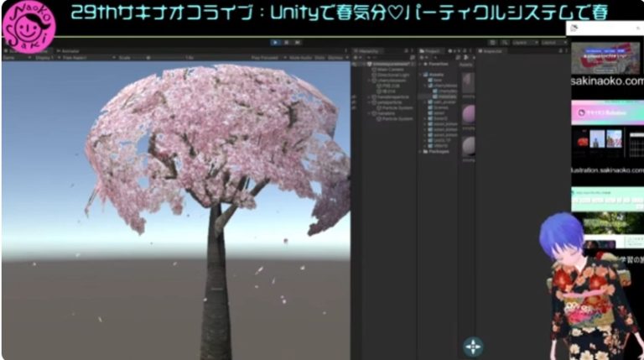Open the Hierarchy create (+) dropdown
Image resolution: width=644 pixels, height=360 pixels.
pyautogui.click(x=357, y=58)
